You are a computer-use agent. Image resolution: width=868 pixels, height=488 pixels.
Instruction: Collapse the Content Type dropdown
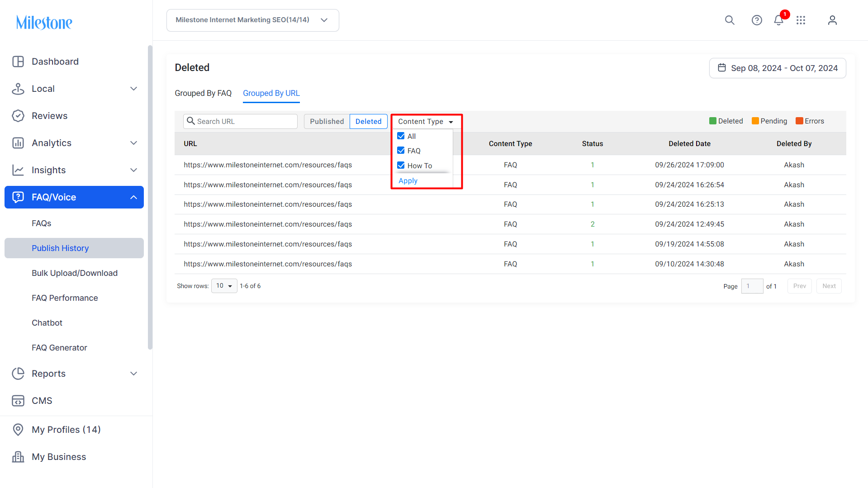(426, 122)
